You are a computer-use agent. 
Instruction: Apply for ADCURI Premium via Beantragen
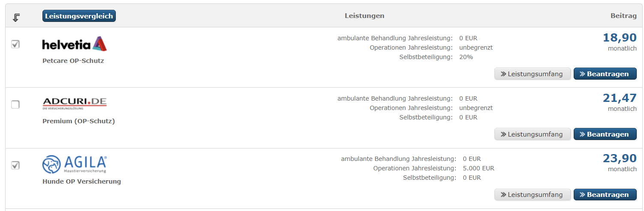pyautogui.click(x=605, y=134)
